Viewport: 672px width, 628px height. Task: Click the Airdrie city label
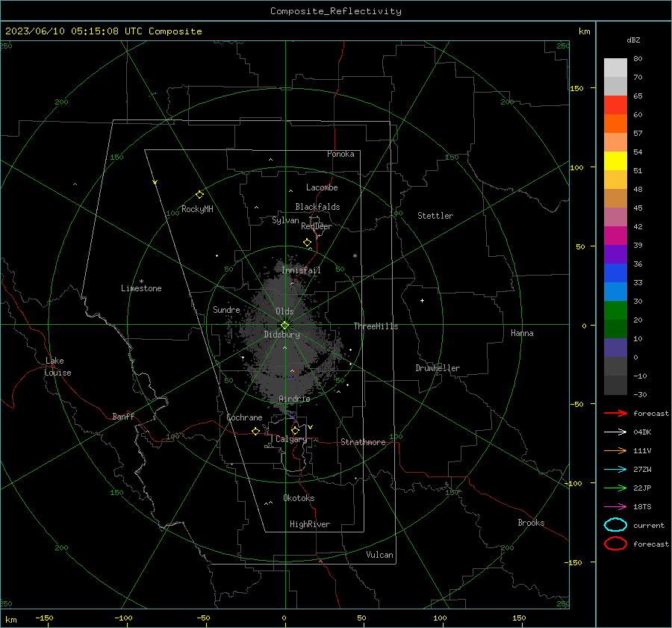tap(294, 399)
